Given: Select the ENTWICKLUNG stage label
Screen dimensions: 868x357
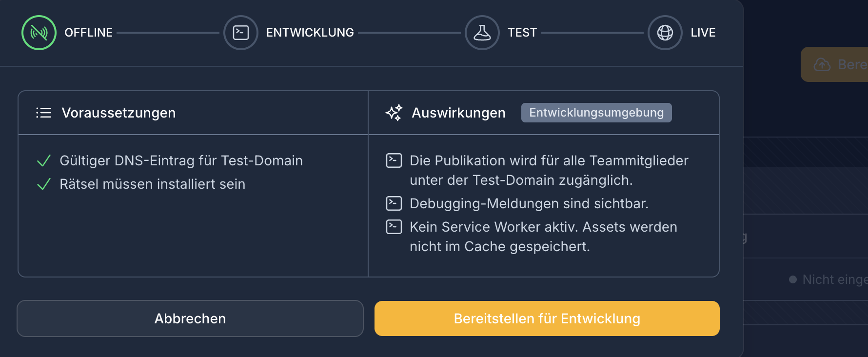Looking at the screenshot, I should (310, 33).
